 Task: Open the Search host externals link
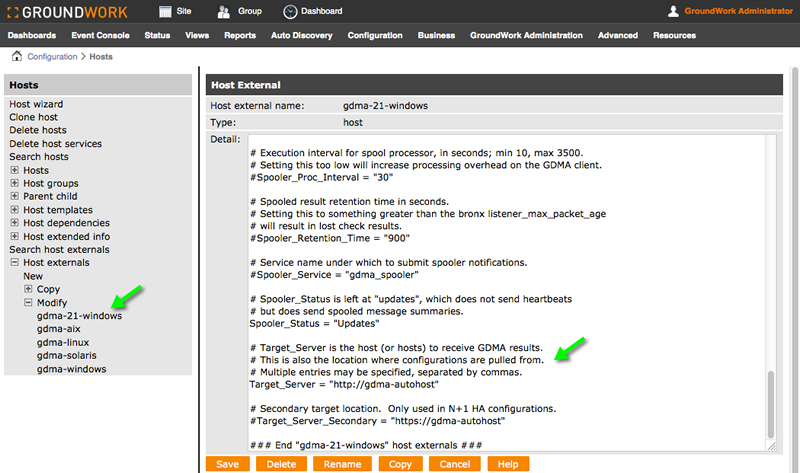[x=59, y=250]
